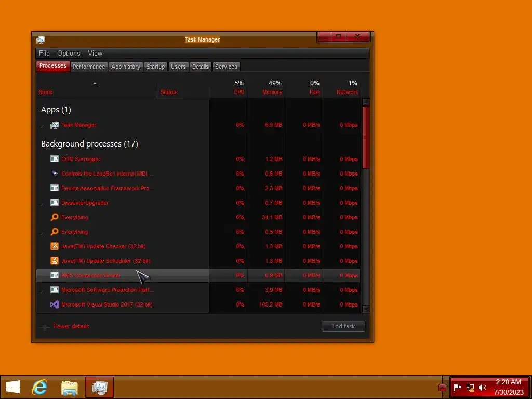
Task: Select Microsoft Visual Studio 2017 (32 bit) row
Action: tap(198, 304)
